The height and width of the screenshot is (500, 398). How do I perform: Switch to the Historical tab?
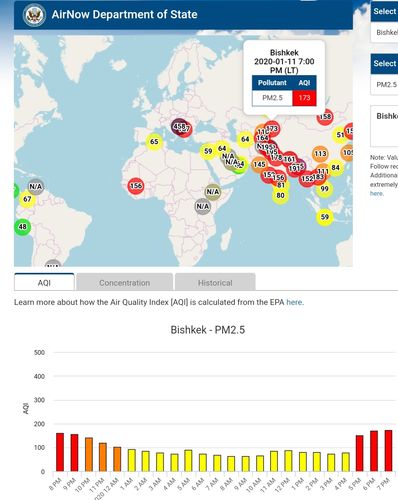215,283
